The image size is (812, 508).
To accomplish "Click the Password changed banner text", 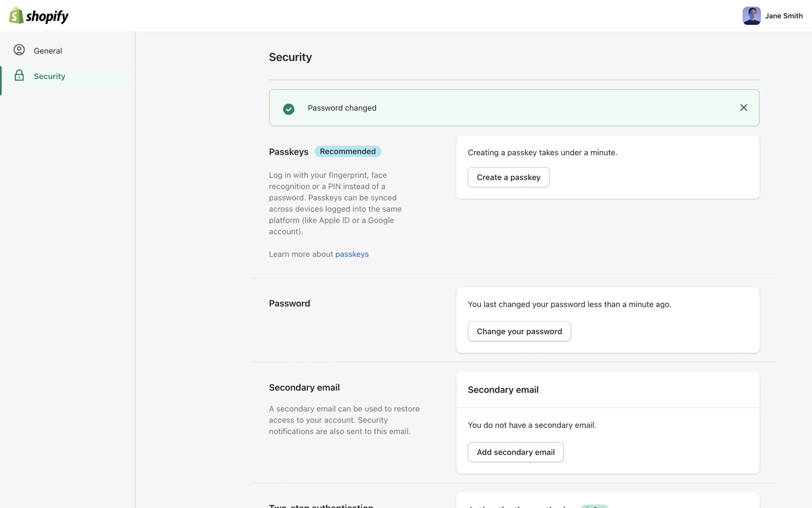I will coord(342,108).
